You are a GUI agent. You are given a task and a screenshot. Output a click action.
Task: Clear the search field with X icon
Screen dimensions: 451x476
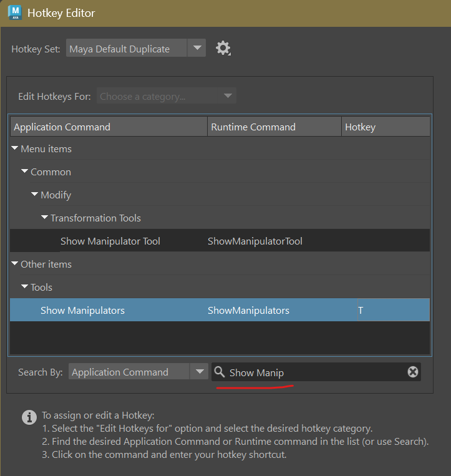[412, 372]
